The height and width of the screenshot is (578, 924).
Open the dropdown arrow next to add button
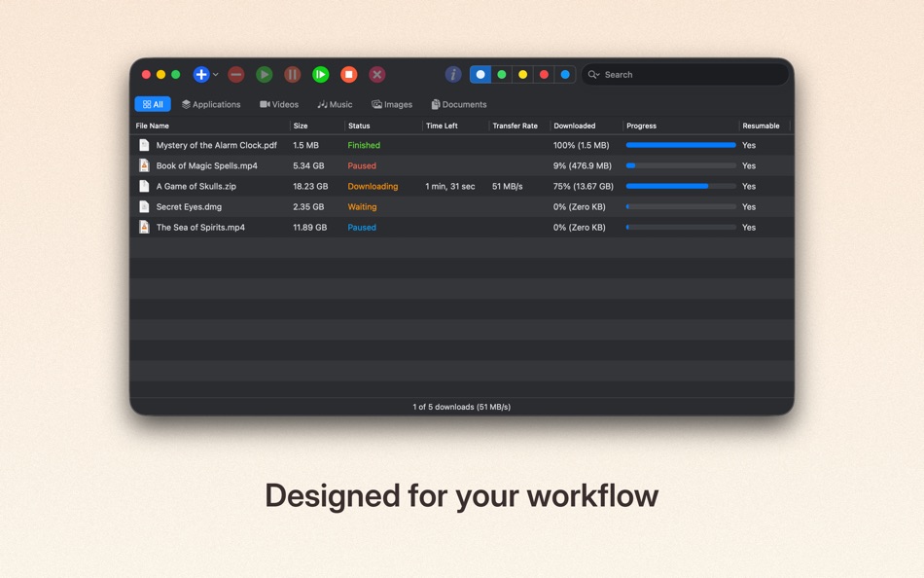[216, 74]
